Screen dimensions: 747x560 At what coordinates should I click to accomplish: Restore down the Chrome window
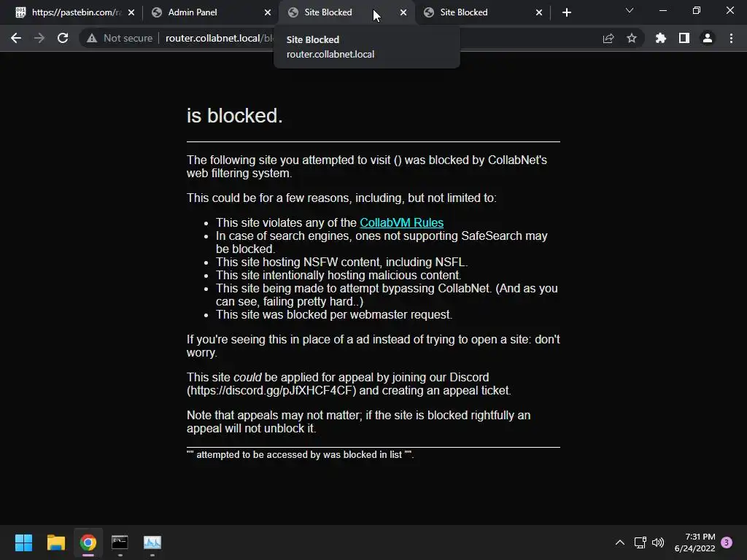pyautogui.click(x=697, y=10)
